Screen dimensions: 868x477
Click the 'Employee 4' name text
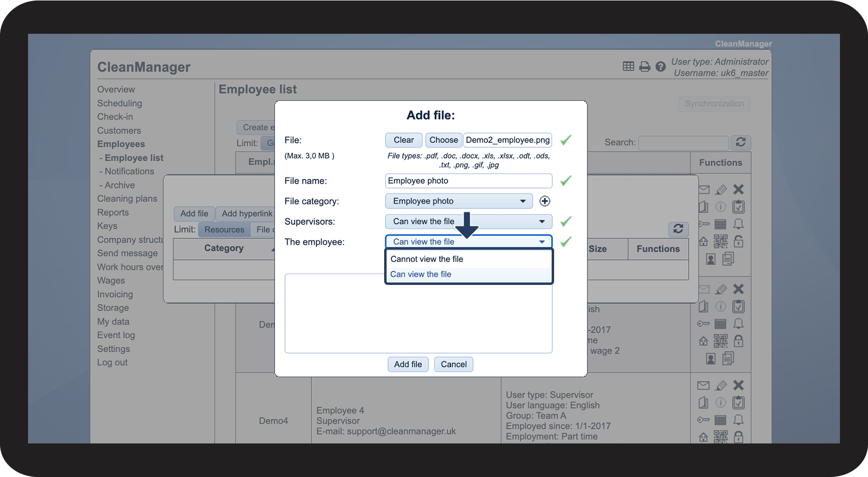coord(340,411)
